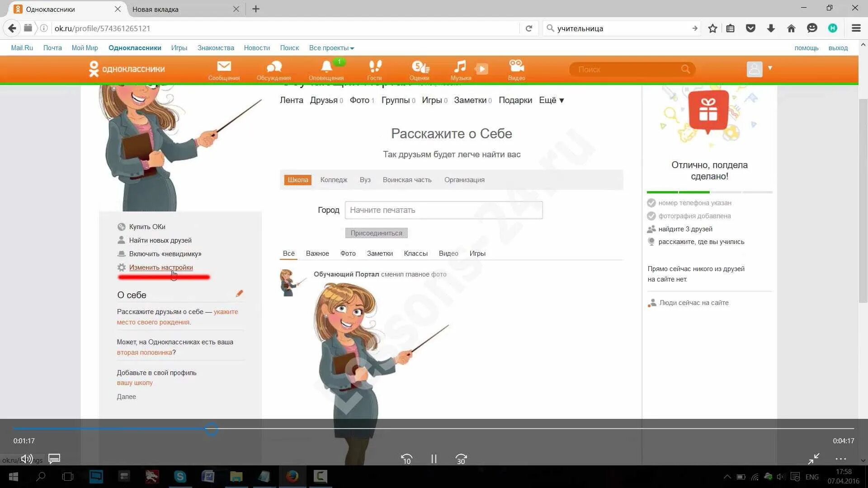Open the Подарки profile section
The image size is (868, 488).
point(515,100)
